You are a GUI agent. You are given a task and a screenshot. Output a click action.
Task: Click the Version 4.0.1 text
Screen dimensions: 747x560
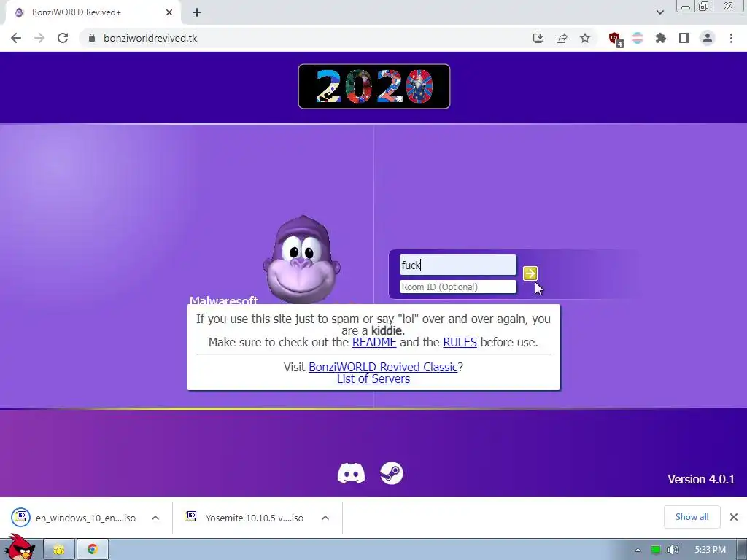tap(701, 479)
